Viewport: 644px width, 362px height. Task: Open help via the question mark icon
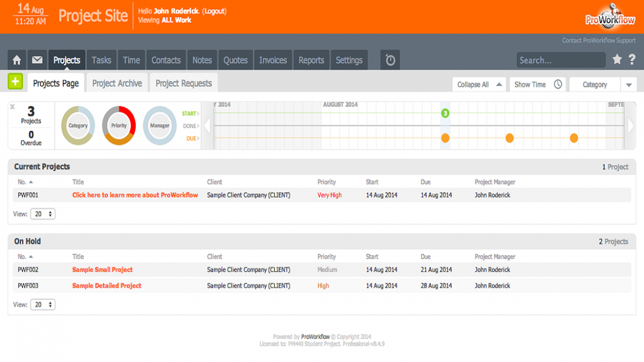632,59
